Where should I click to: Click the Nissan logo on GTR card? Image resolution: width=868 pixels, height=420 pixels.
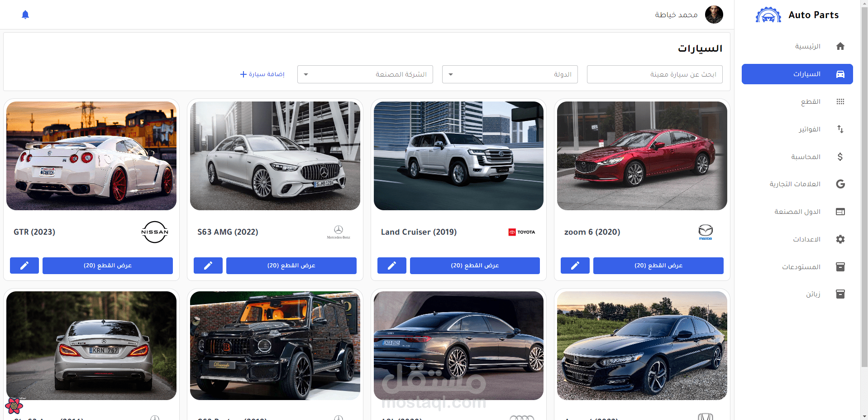pos(155,232)
